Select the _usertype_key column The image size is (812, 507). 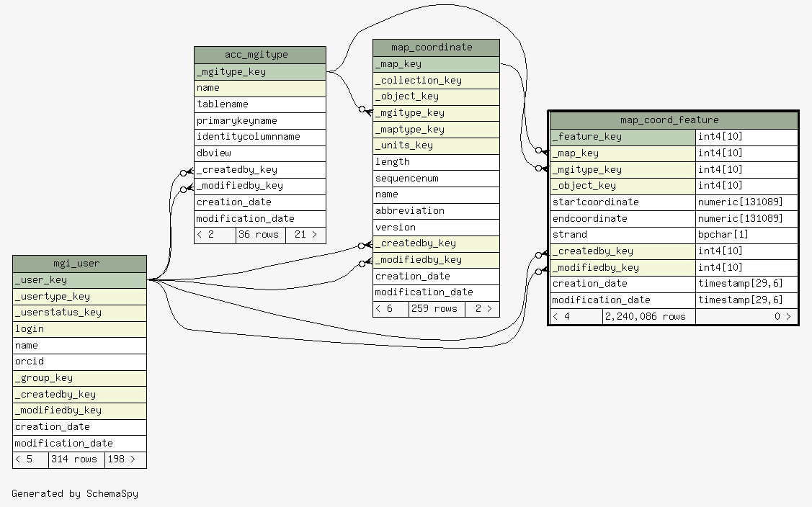79,297
